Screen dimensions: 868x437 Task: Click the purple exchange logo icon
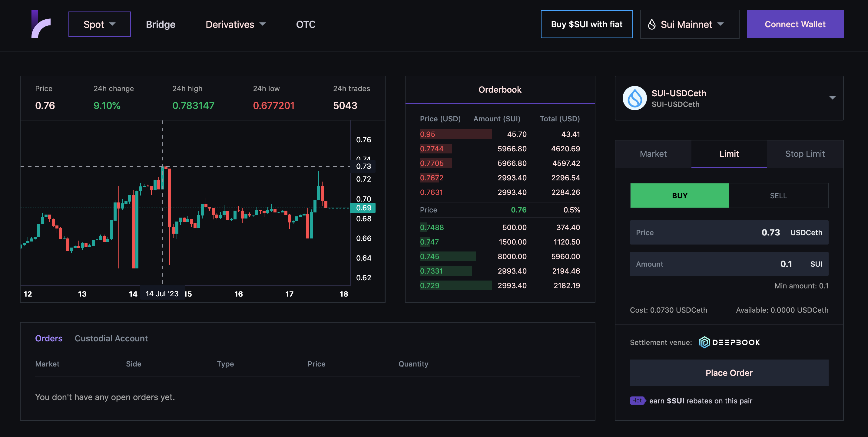(x=41, y=24)
